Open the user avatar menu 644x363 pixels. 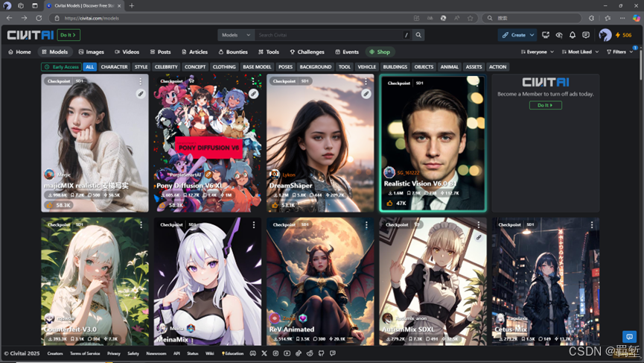tap(605, 35)
